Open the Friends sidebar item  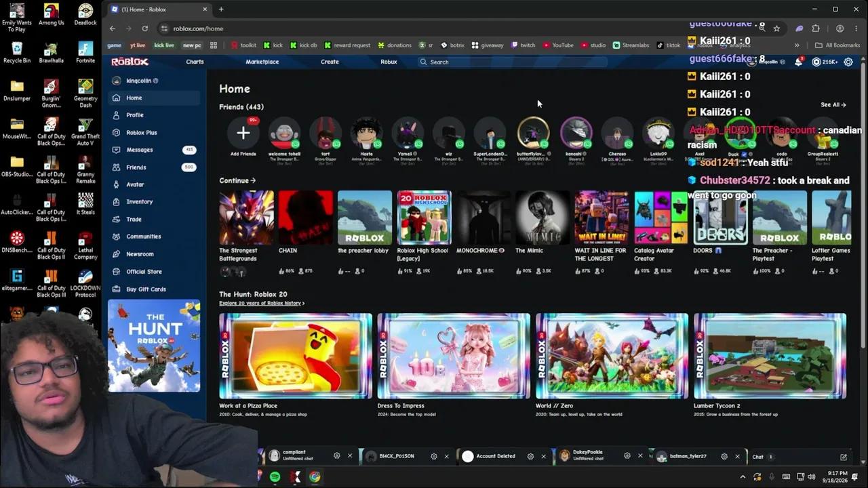154,167
